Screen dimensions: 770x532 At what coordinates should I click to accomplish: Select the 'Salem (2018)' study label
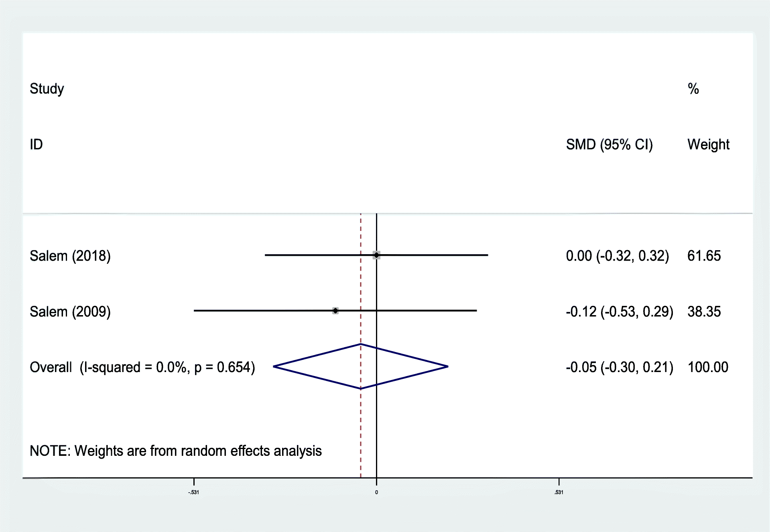point(70,256)
